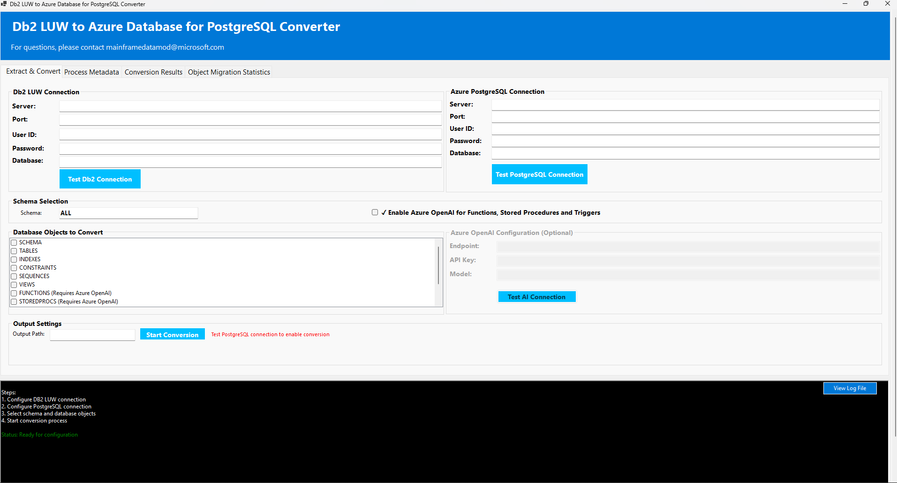Open the Object Migration Statistics tab
The height and width of the screenshot is (483, 897).
229,72
